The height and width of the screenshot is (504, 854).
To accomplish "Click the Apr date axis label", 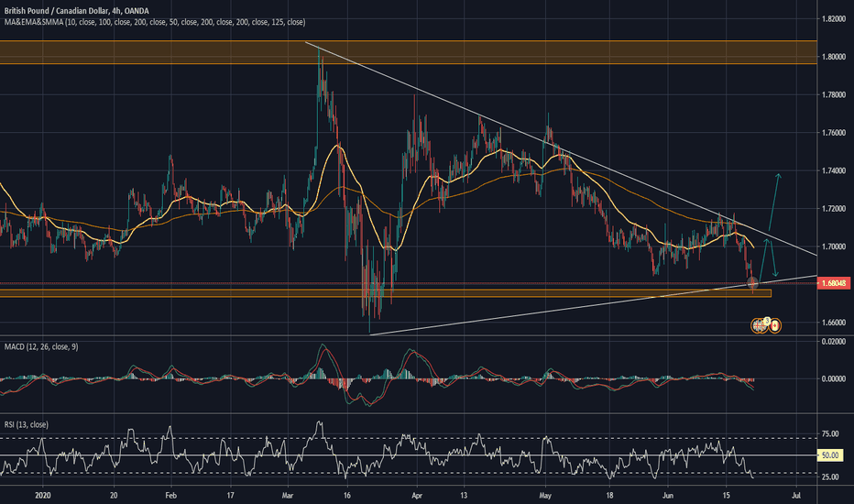I will [417, 495].
